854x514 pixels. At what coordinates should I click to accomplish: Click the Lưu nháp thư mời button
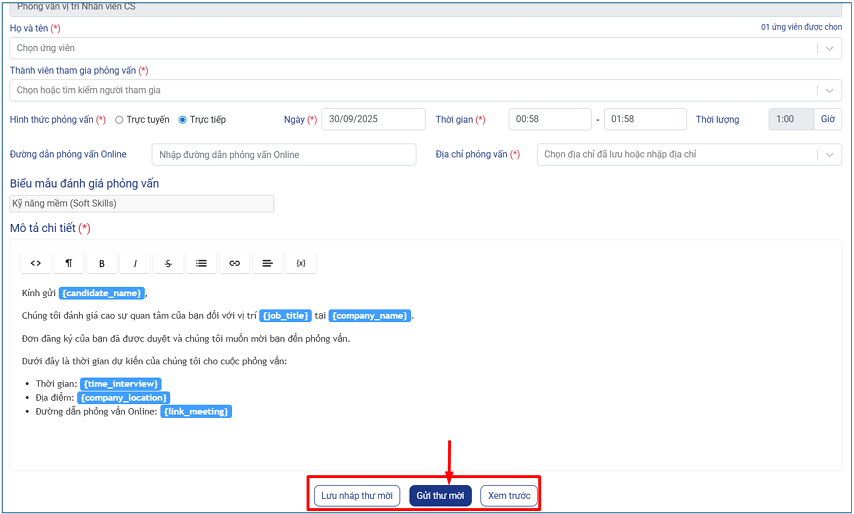[357, 496]
